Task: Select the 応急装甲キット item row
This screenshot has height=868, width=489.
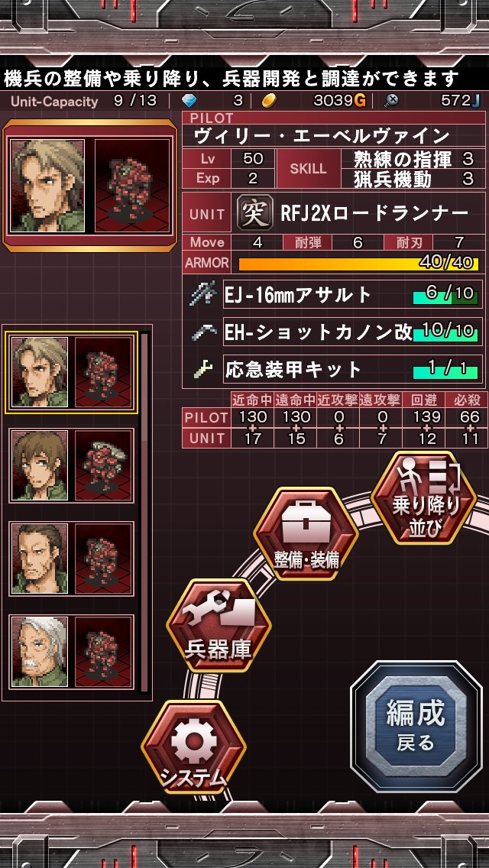Action: coord(352,369)
